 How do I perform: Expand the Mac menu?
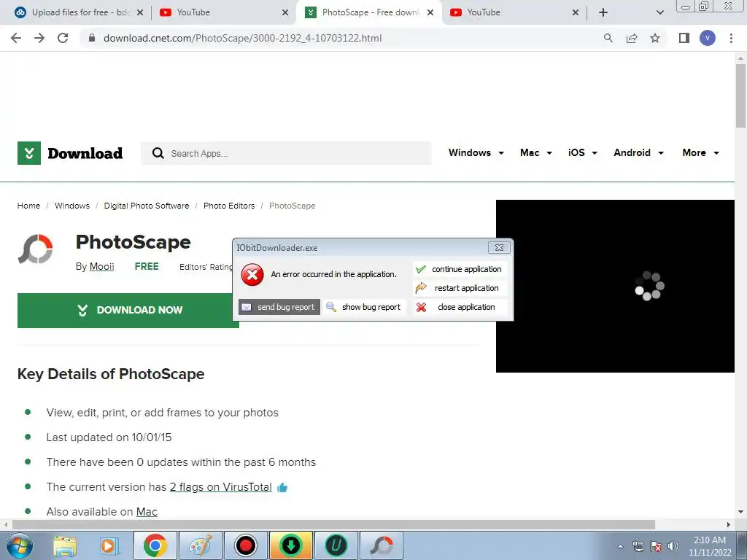(536, 153)
